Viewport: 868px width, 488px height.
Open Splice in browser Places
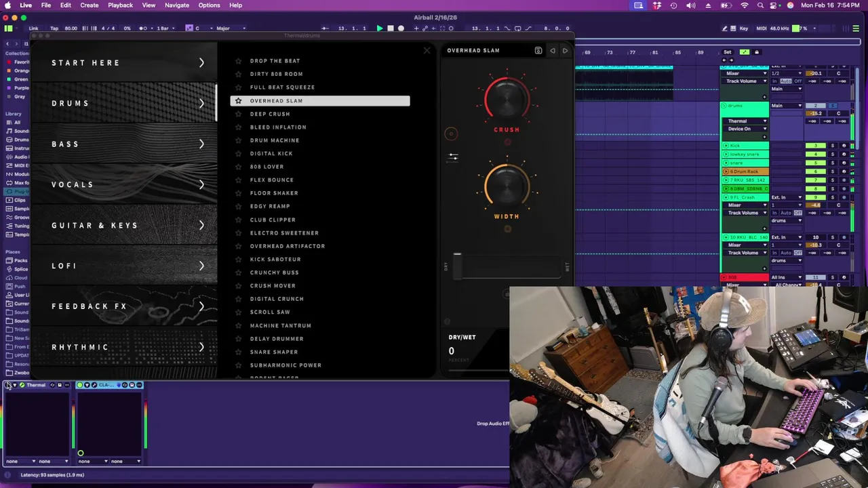[20, 269]
